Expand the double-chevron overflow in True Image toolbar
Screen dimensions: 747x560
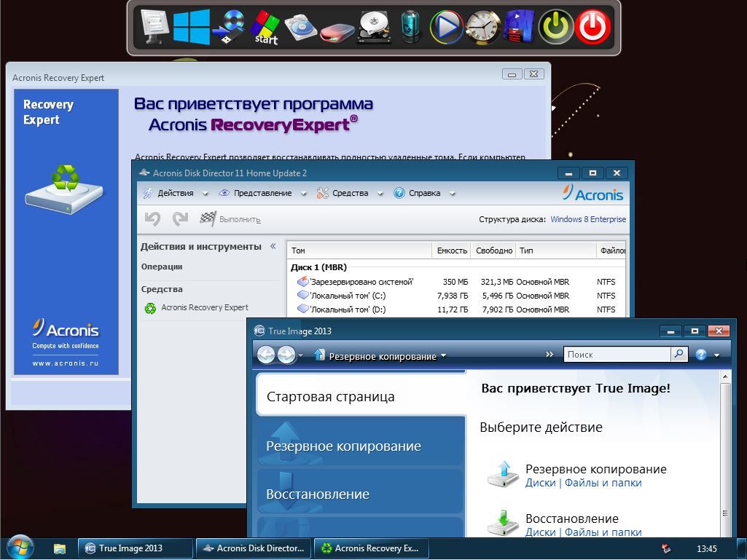550,355
